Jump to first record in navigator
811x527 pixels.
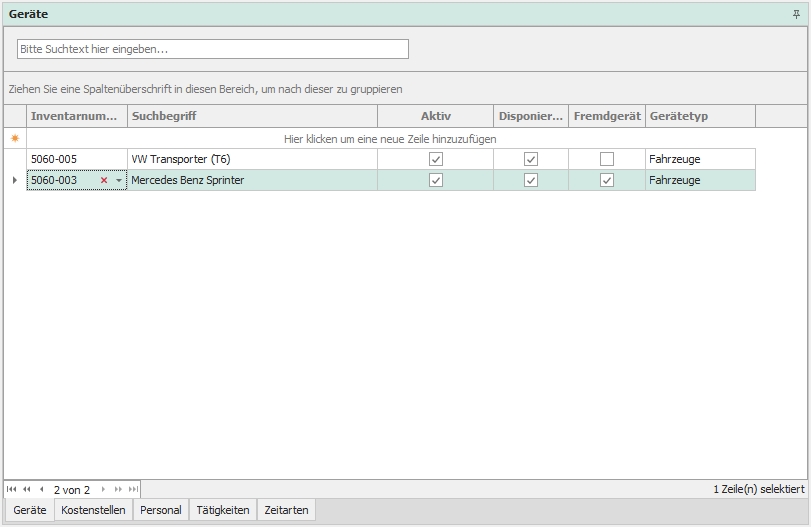pos(12,489)
